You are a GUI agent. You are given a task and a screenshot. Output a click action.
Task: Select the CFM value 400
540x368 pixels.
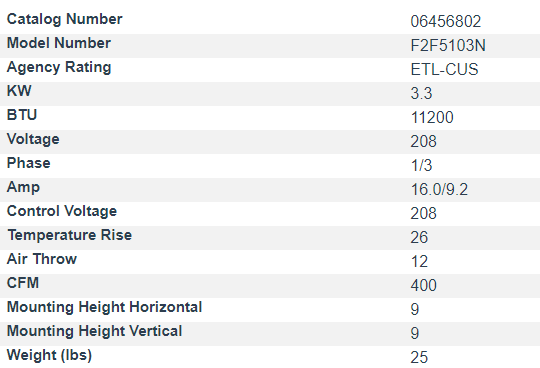click(x=424, y=285)
